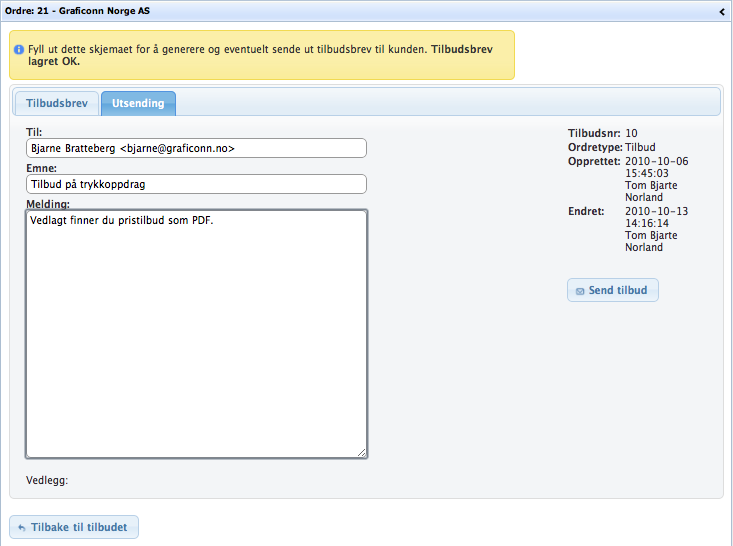The image size is (733, 546).
Task: Grab the Melding textarea resize handle
Action: tap(362, 453)
